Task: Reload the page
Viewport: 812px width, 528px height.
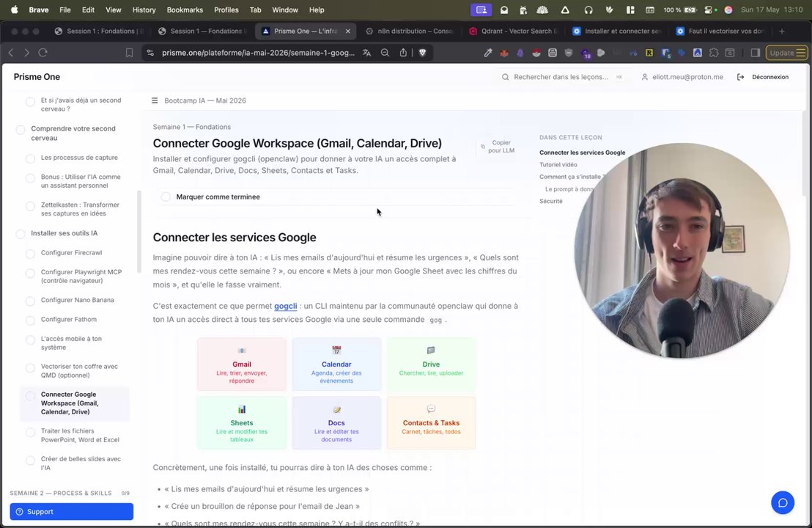Action: tap(43, 53)
